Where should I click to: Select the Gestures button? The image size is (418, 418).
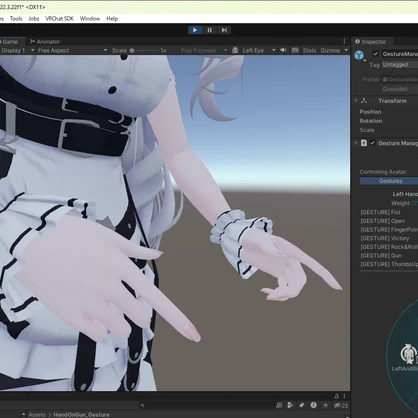[x=389, y=181]
